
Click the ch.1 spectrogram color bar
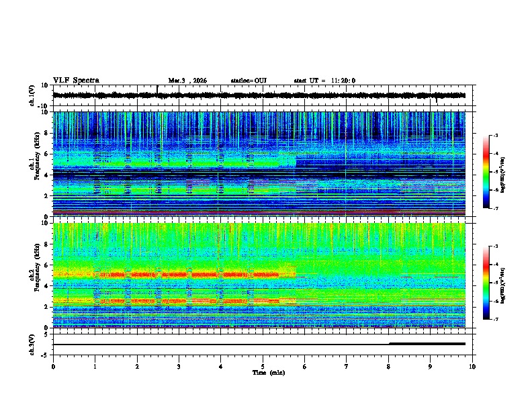tap(486, 172)
